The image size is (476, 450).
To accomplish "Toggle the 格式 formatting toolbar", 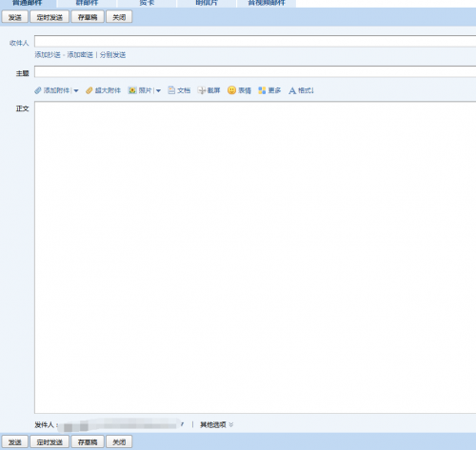I will point(301,90).
